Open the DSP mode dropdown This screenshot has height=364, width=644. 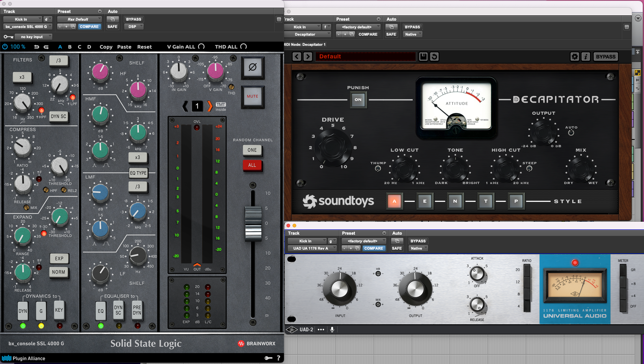(x=134, y=26)
